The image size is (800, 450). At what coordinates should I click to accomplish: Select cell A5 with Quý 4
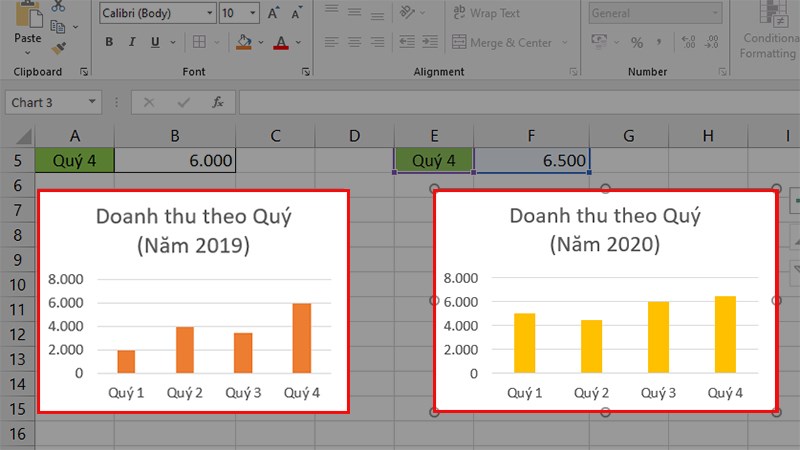click(x=74, y=161)
